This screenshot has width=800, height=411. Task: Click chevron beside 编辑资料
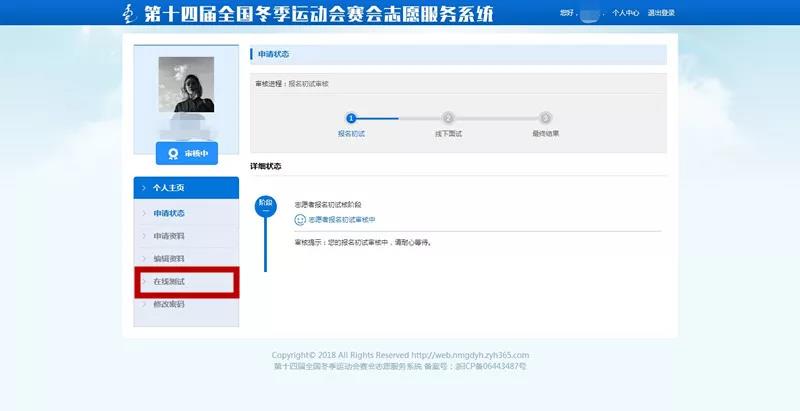(x=144, y=259)
